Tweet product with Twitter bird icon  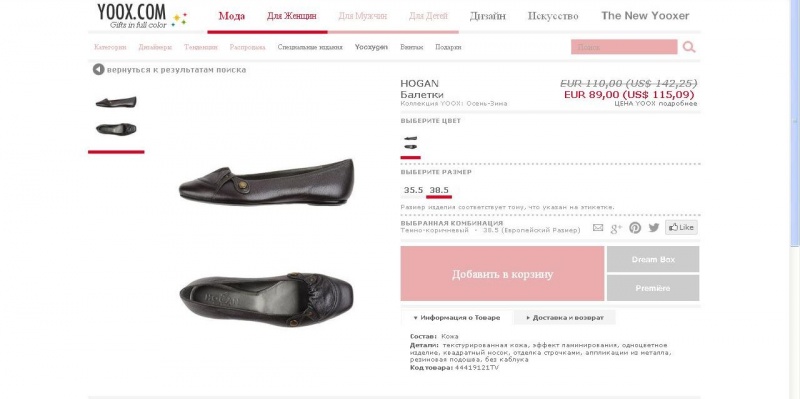click(654, 228)
